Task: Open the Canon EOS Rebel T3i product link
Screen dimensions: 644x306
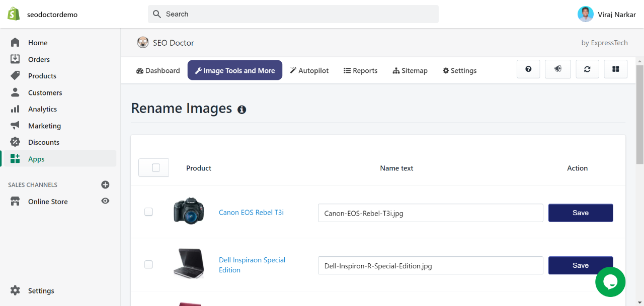Action: click(251, 212)
